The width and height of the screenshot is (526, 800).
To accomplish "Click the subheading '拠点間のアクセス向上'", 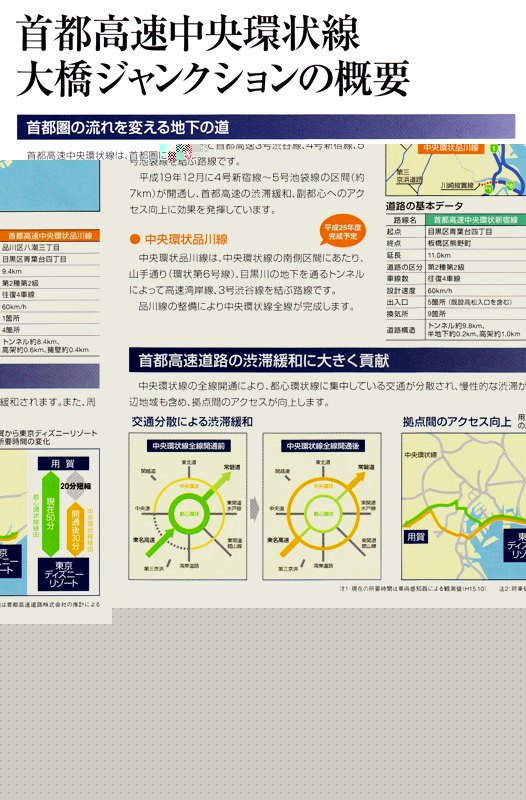I will (x=457, y=421).
